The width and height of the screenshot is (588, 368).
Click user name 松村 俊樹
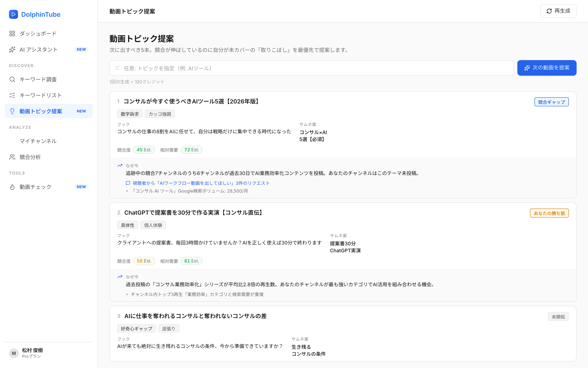tap(32, 350)
